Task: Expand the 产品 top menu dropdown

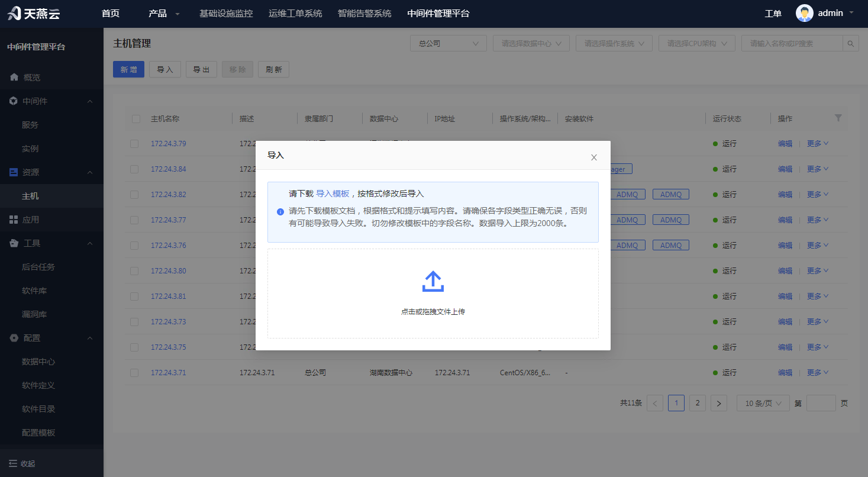Action: [x=164, y=14]
